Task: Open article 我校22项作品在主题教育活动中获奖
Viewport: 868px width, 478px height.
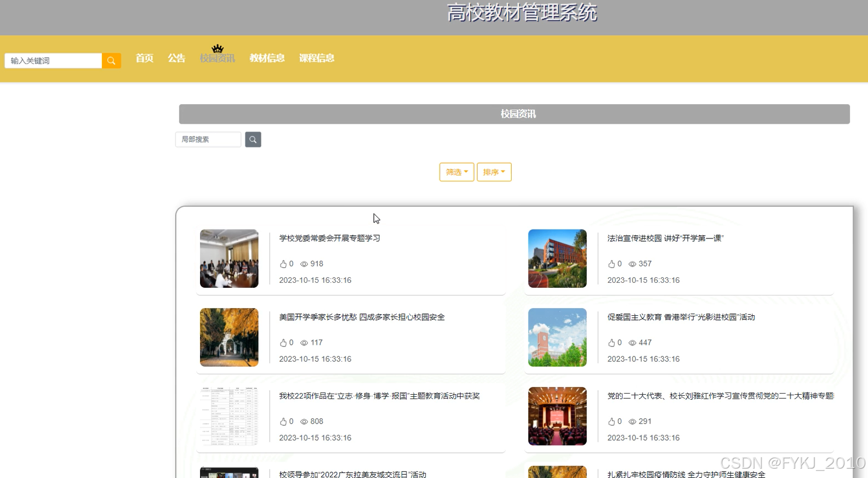Action: [x=379, y=396]
